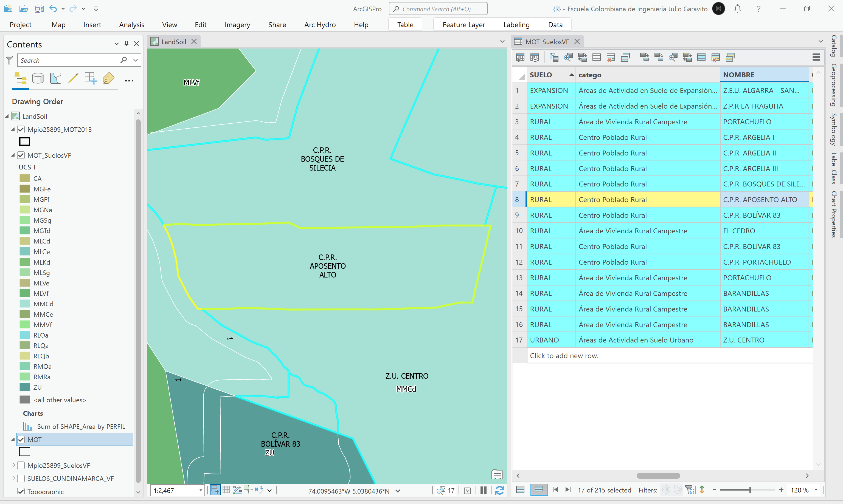Image resolution: width=843 pixels, height=504 pixels.
Task: Click List By Drawing Order icon in Contents
Action: (x=20, y=78)
